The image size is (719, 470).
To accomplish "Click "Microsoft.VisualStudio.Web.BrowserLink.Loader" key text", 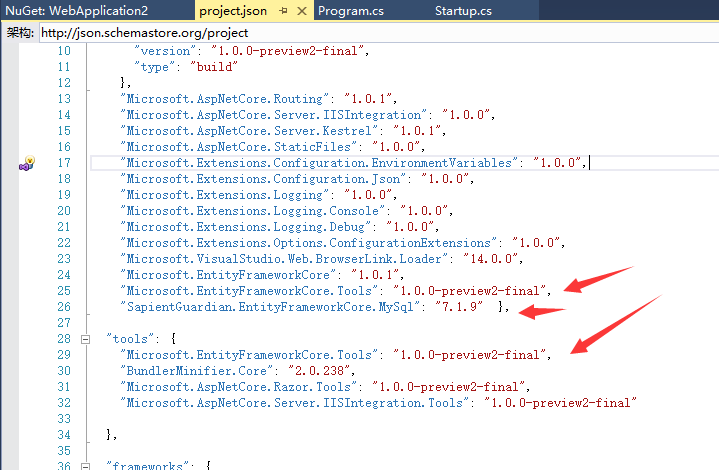I will (284, 260).
